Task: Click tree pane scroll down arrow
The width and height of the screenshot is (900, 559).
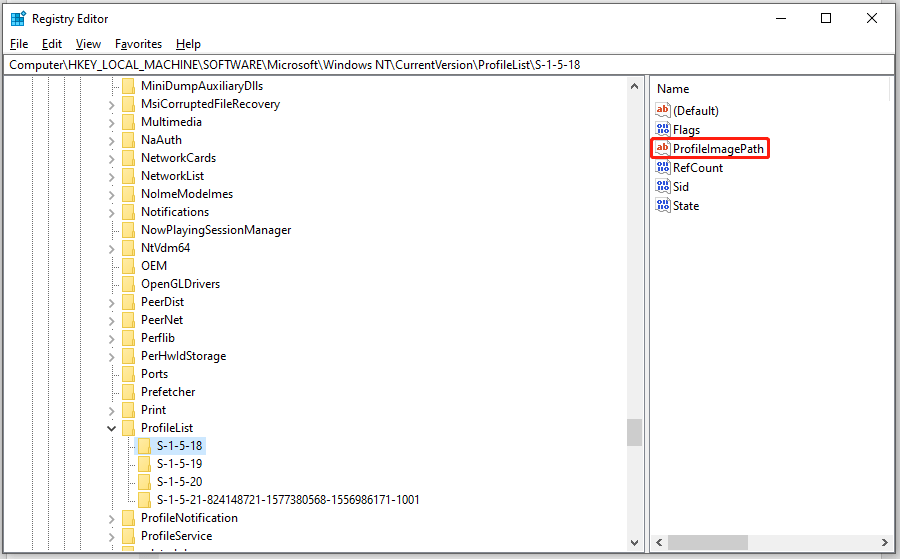Action: (634, 542)
